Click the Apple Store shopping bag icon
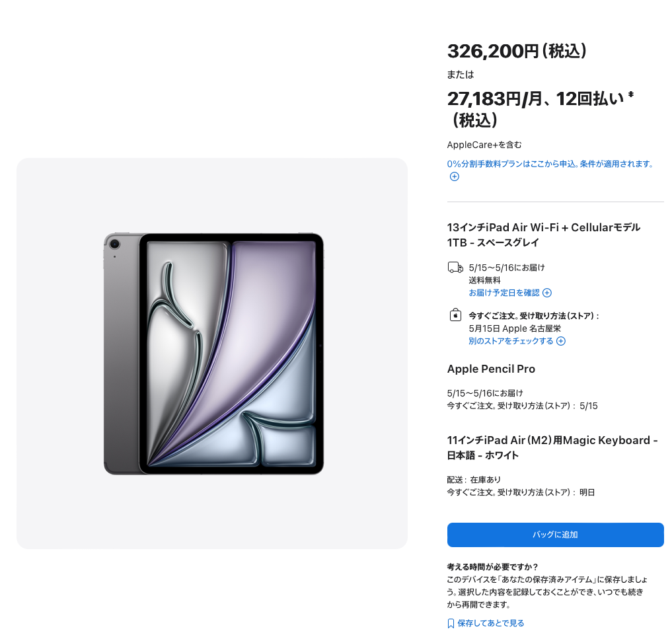 [455, 315]
